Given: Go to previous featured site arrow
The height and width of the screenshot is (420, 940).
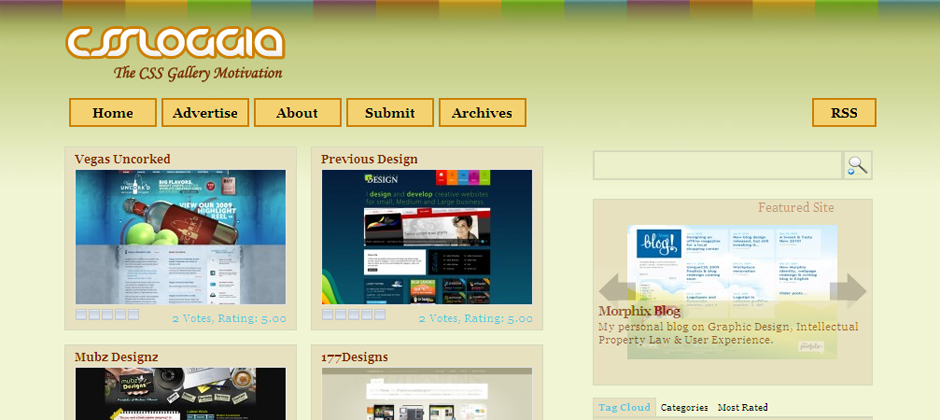Looking at the screenshot, I should (617, 291).
